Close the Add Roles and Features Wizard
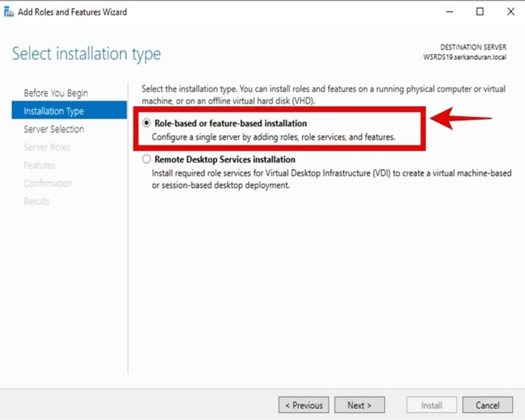 [511, 12]
